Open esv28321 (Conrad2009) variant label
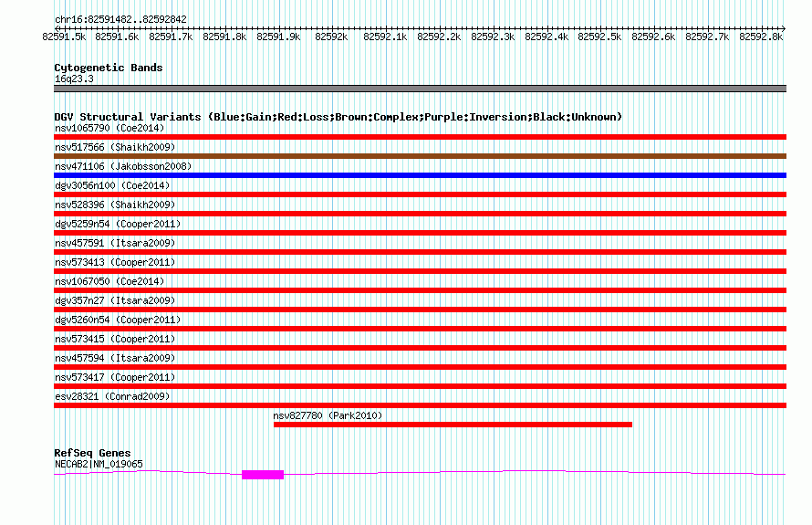 coord(112,396)
